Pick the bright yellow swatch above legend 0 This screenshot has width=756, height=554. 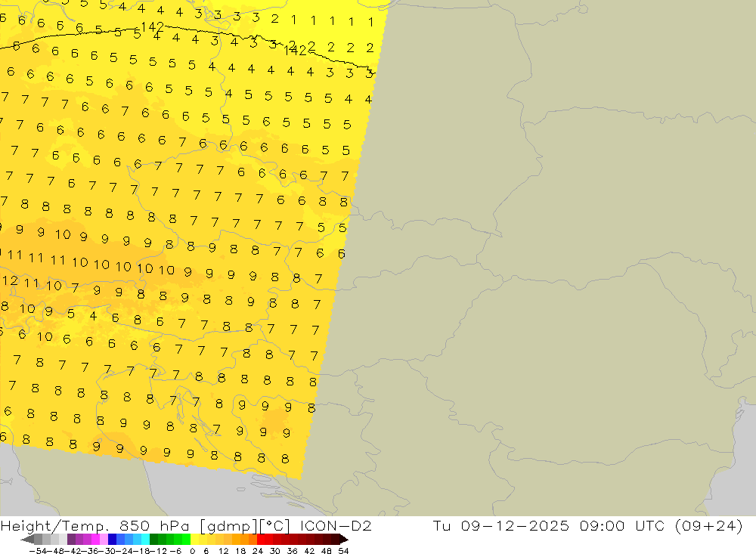(x=195, y=540)
